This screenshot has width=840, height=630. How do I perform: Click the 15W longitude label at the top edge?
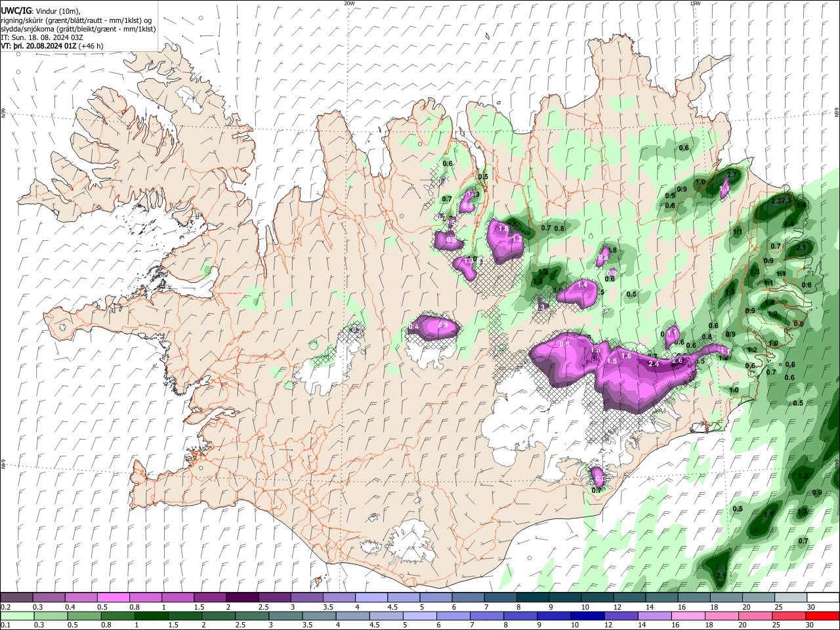click(x=694, y=3)
